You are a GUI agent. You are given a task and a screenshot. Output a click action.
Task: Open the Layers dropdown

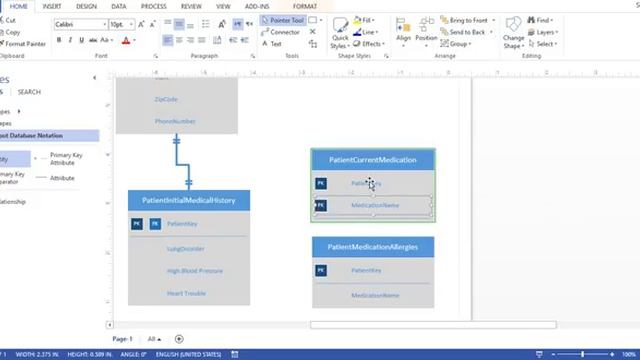[x=543, y=32]
